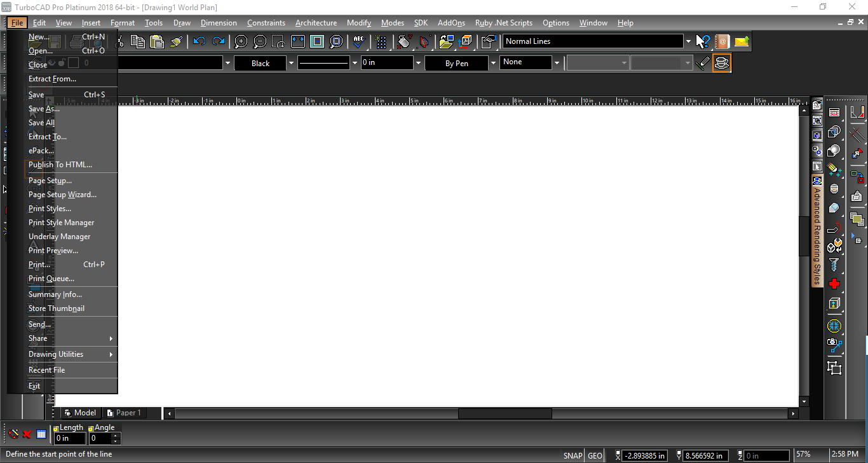Screen dimensions: 868x463
Task: Click the orange-highlighted stacked disks icon
Action: pyautogui.click(x=721, y=63)
